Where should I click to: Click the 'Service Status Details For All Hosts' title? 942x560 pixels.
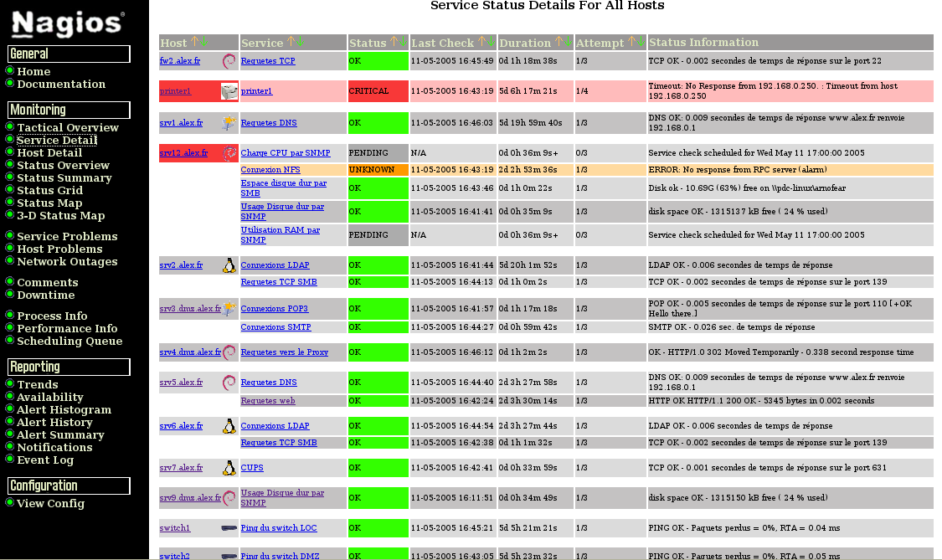click(x=548, y=5)
